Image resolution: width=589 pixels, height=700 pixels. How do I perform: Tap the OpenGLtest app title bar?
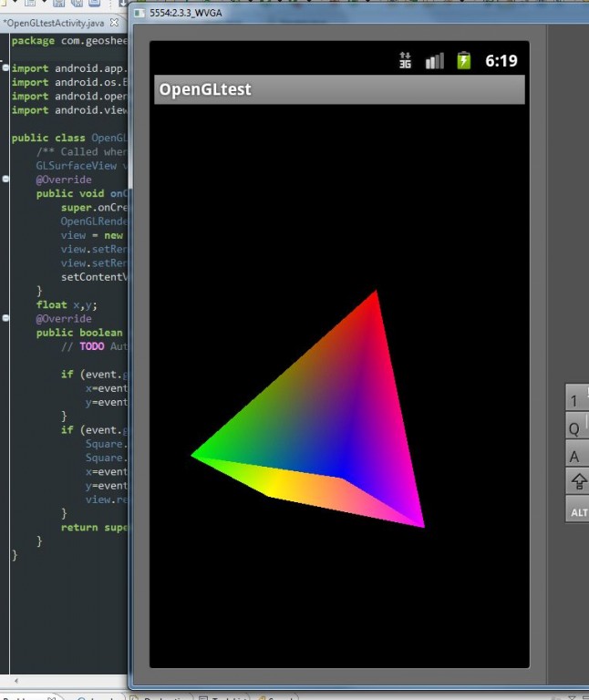click(339, 89)
